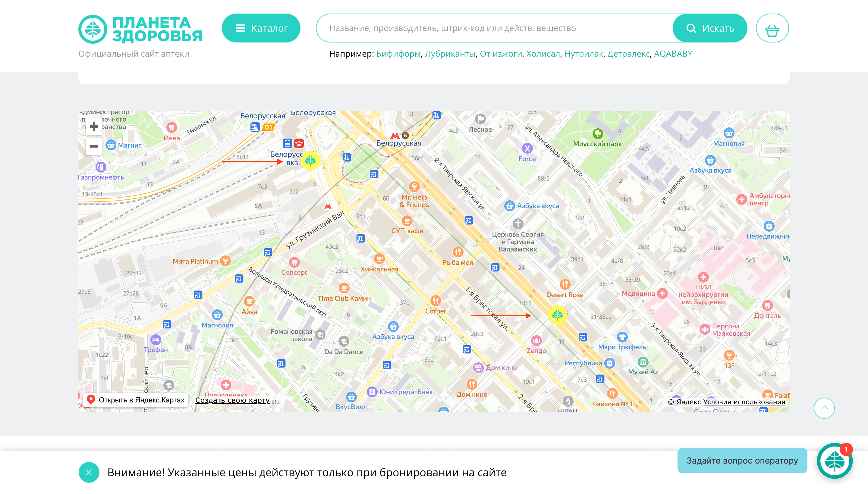868x494 pixels.
Task: Click the Мэри Трюфель clothing icon
Action: pyautogui.click(x=622, y=336)
